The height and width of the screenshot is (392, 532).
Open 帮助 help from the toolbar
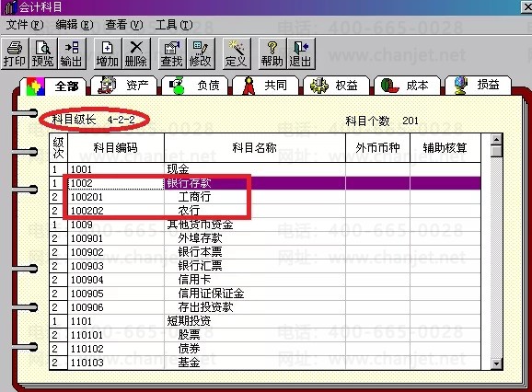click(272, 53)
